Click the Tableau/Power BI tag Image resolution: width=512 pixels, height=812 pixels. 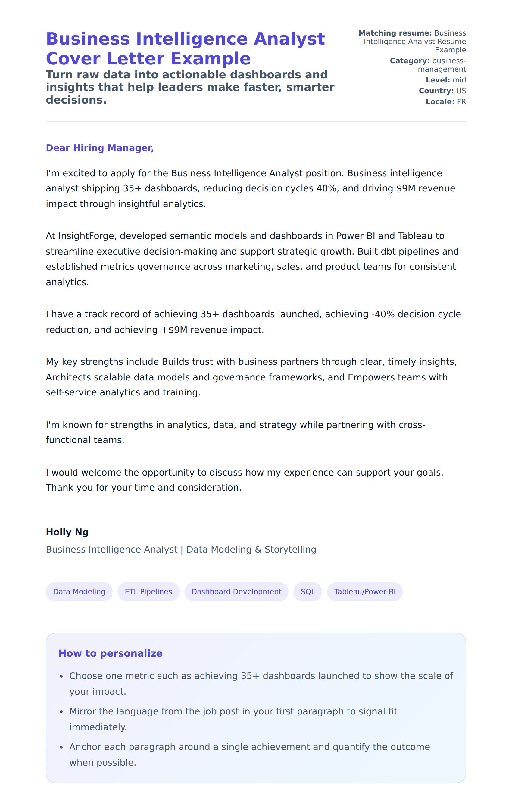coord(365,591)
